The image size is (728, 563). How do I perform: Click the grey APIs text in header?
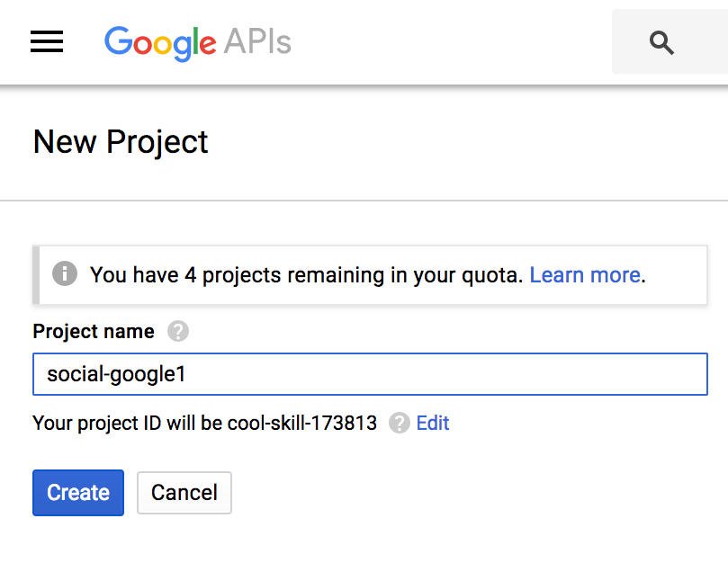[x=257, y=41]
